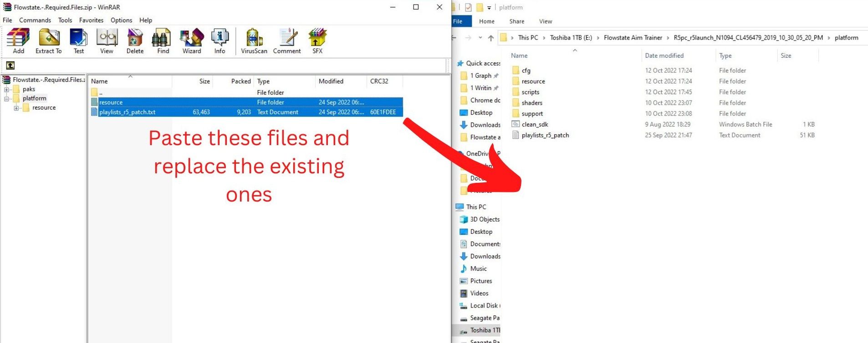The height and width of the screenshot is (343, 868).
Task: Open the Favorites menu
Action: coord(91,20)
